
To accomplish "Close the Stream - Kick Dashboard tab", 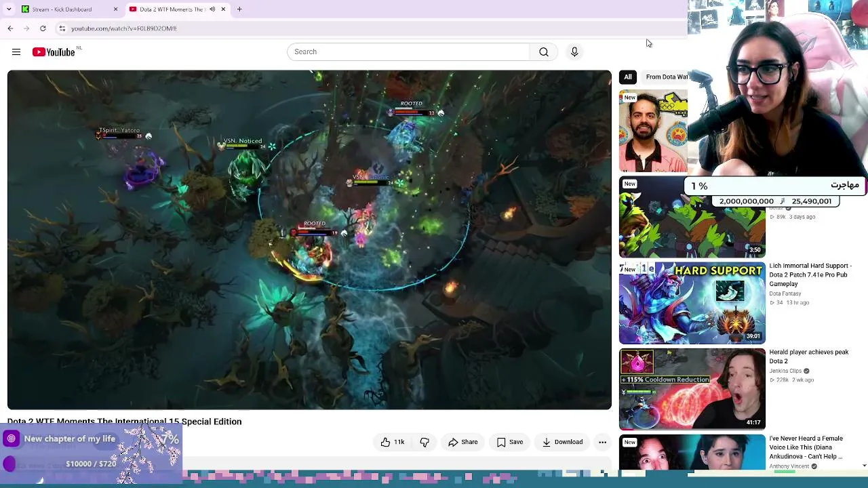I will point(115,9).
